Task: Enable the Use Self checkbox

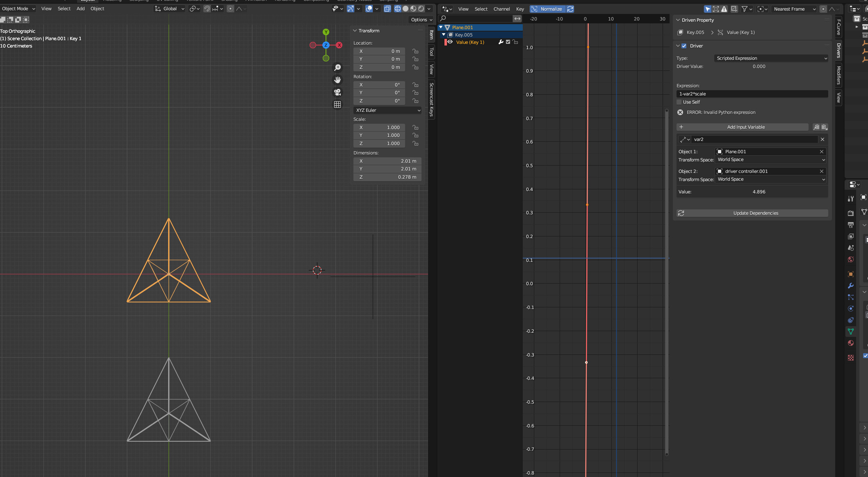Action: (x=679, y=102)
